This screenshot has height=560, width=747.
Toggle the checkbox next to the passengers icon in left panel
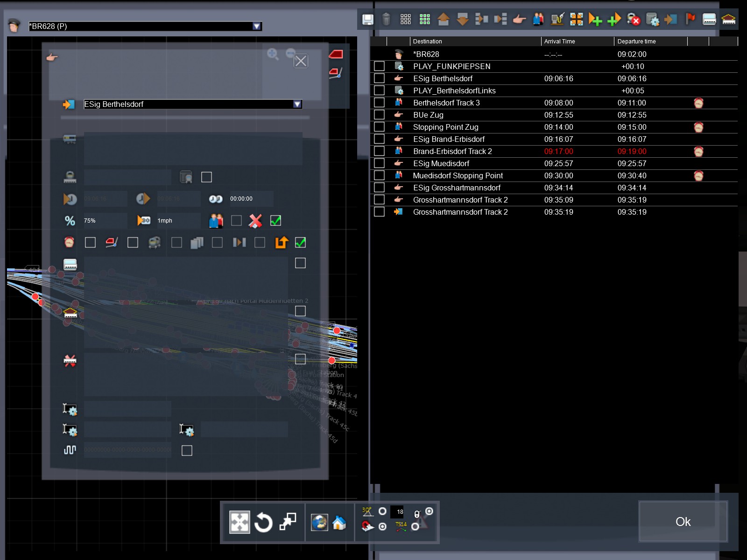pyautogui.click(x=236, y=221)
